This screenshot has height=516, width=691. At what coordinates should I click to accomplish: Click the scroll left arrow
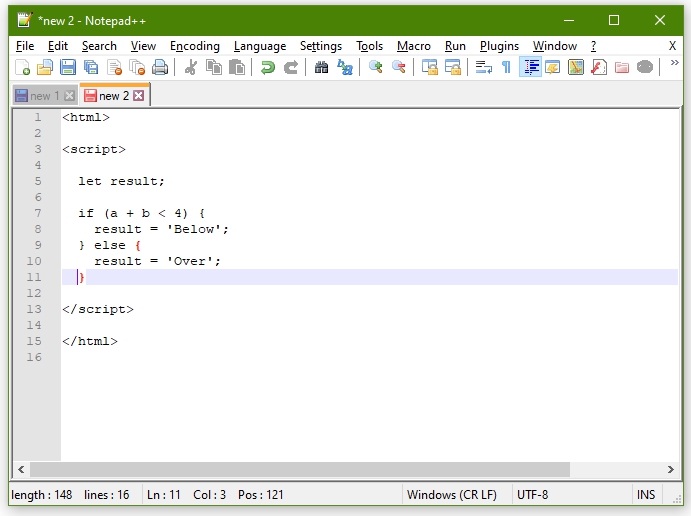[x=21, y=469]
